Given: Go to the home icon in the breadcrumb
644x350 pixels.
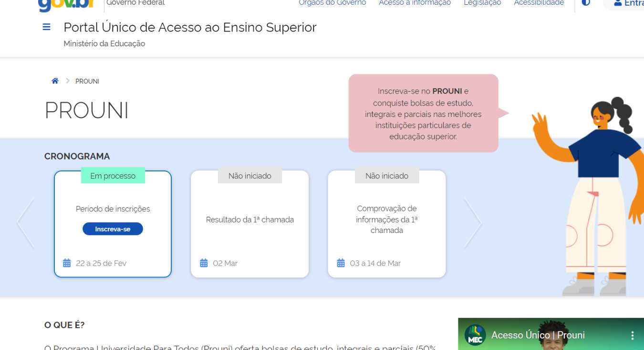Looking at the screenshot, I should tap(55, 81).
